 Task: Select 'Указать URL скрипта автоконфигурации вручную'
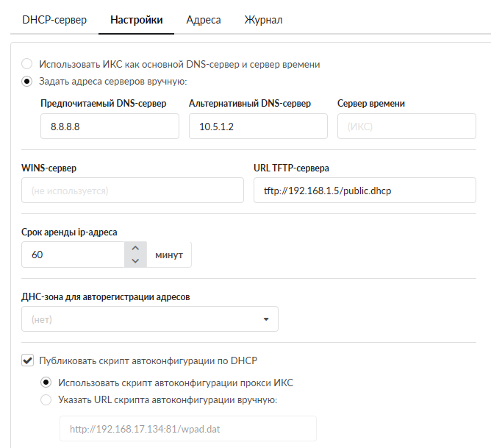click(x=46, y=400)
